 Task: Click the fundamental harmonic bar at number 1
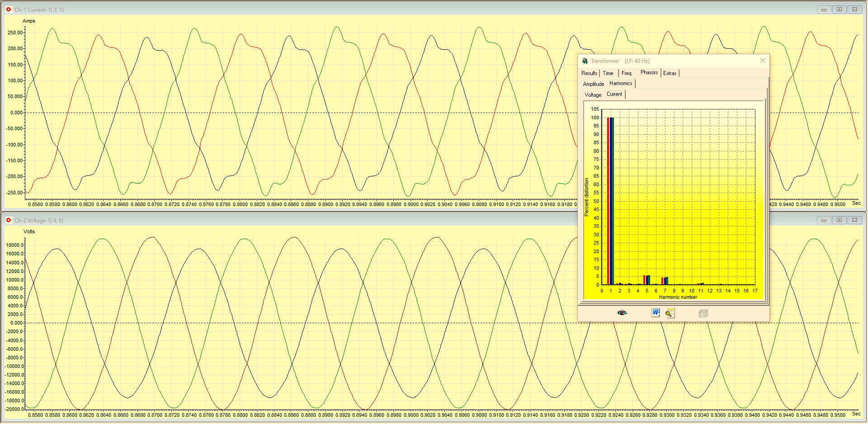(611, 201)
